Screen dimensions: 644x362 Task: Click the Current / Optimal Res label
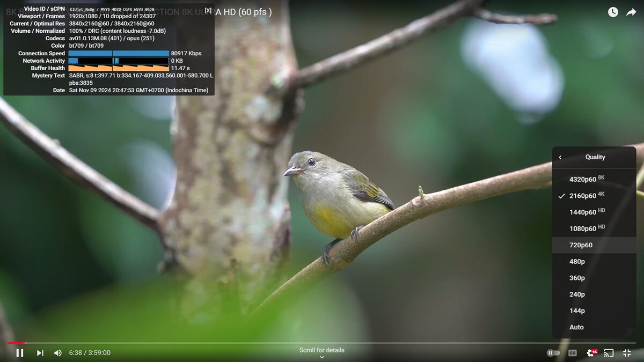point(38,24)
